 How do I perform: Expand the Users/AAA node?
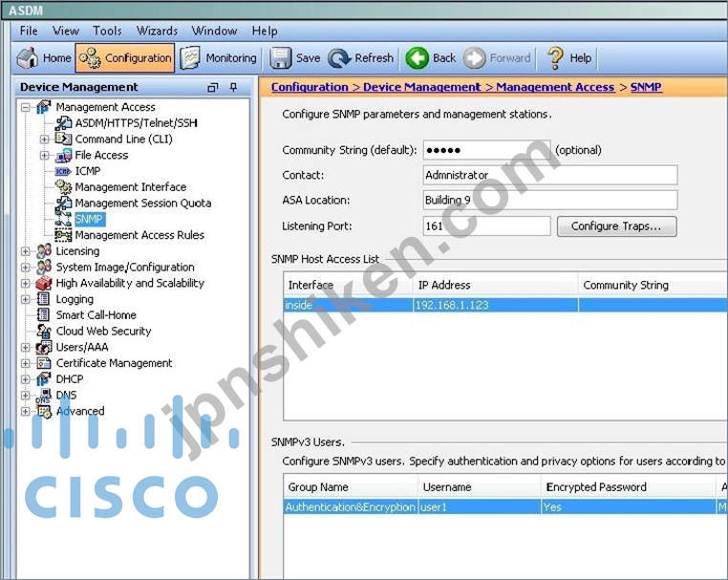point(25,348)
